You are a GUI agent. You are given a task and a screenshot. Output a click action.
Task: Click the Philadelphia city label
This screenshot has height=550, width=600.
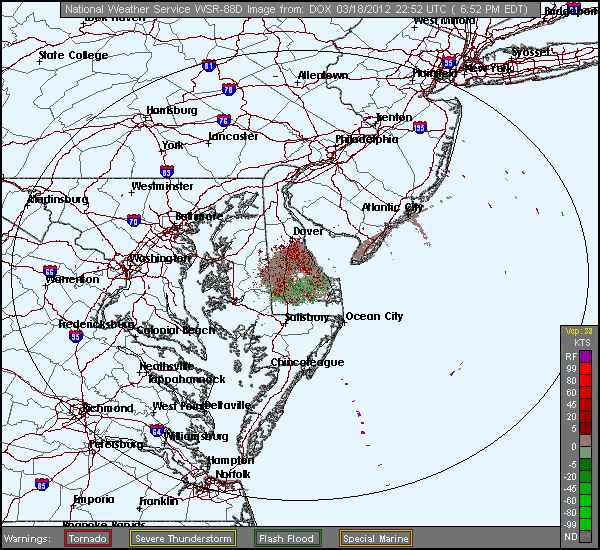pyautogui.click(x=367, y=139)
